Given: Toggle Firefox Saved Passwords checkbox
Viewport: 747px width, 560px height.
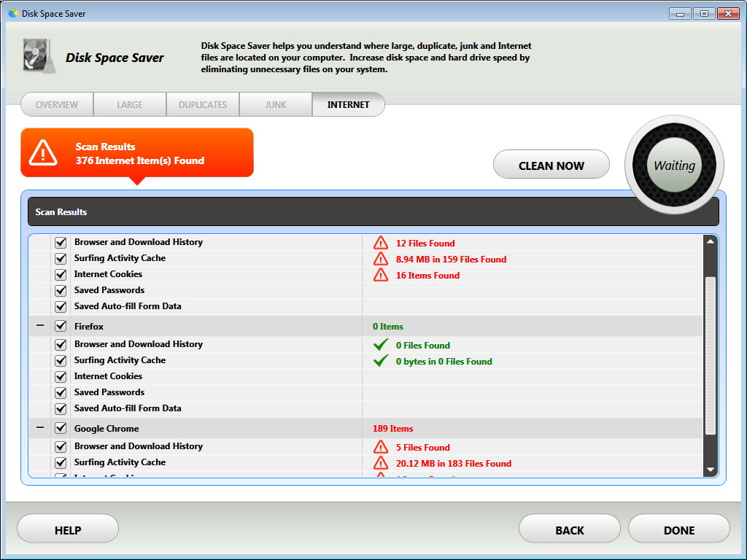Looking at the screenshot, I should [61, 392].
